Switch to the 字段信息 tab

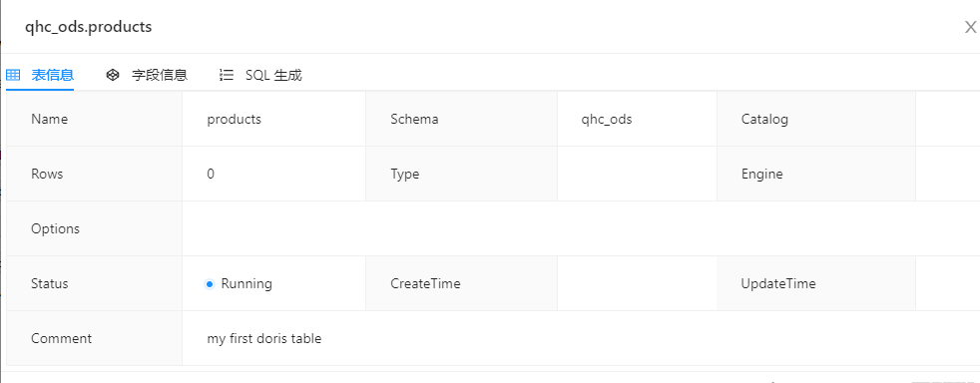point(160,76)
